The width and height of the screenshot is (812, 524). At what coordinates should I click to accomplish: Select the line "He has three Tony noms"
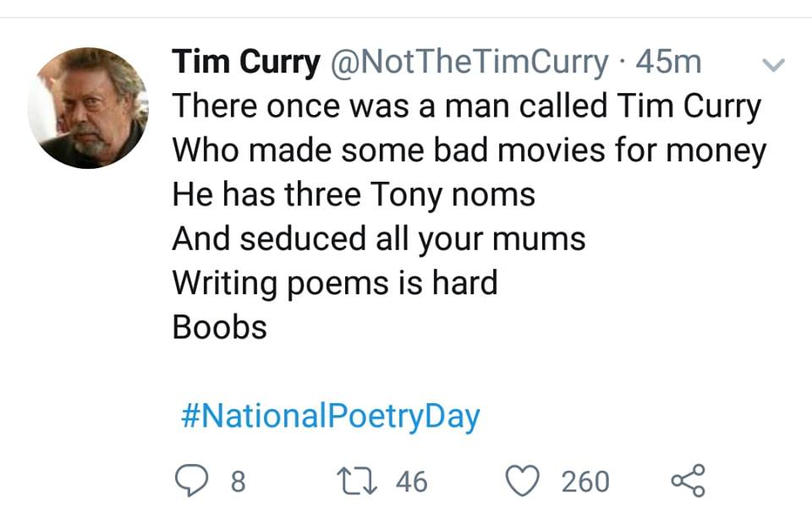tap(354, 194)
